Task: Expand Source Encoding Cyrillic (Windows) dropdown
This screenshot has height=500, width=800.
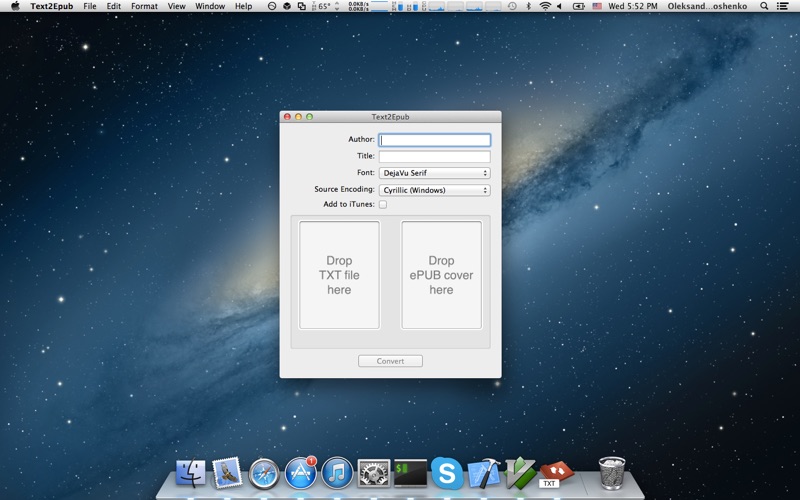Action: [x=435, y=190]
